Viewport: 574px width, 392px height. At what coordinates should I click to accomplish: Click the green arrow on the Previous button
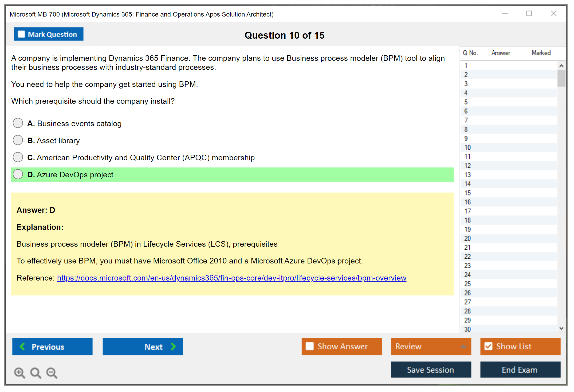tap(23, 346)
